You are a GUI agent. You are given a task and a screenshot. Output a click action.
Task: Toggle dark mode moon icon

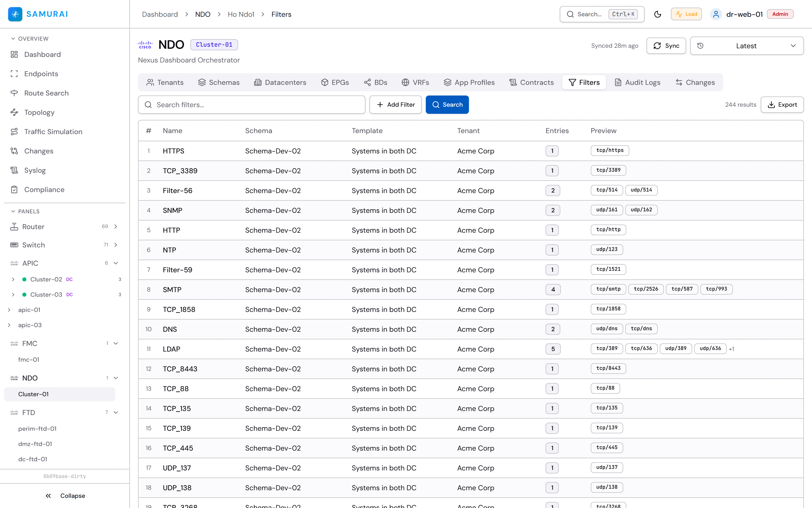tap(657, 14)
